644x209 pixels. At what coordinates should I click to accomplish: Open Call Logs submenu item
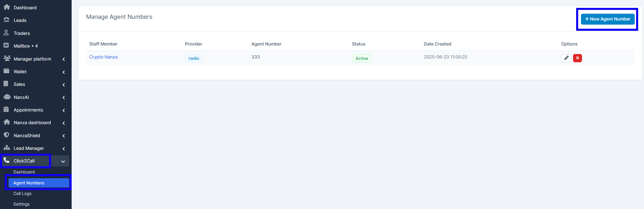tap(22, 194)
